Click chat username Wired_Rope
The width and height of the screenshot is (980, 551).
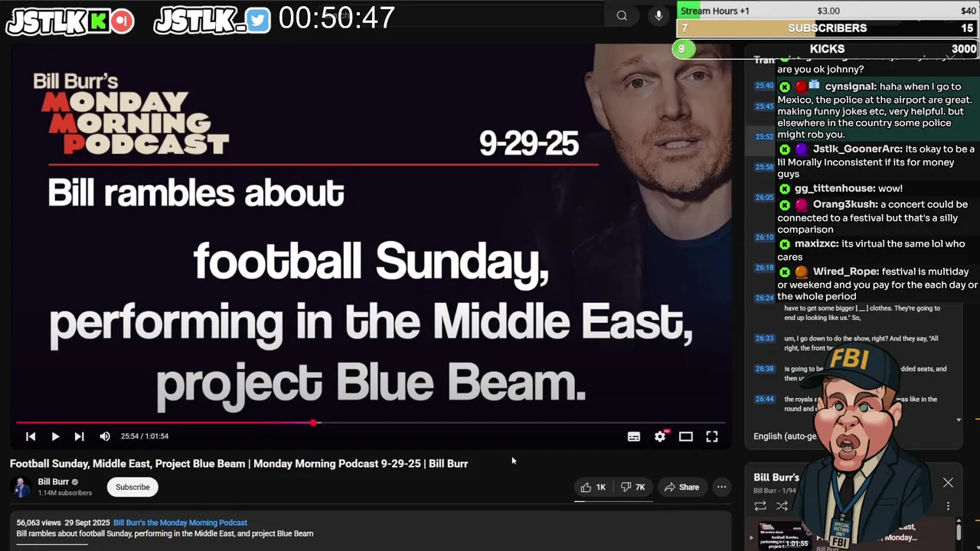[845, 272]
